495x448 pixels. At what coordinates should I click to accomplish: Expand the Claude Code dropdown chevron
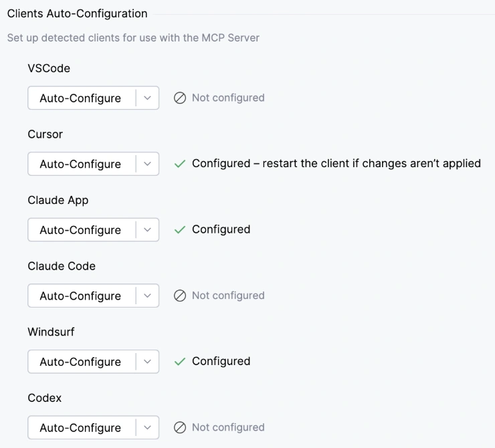148,296
